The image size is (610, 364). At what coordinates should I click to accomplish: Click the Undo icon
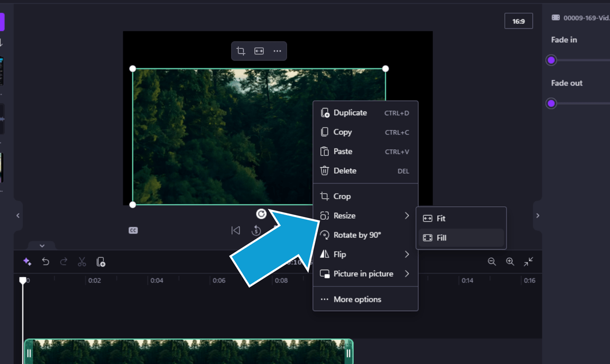[x=46, y=261]
